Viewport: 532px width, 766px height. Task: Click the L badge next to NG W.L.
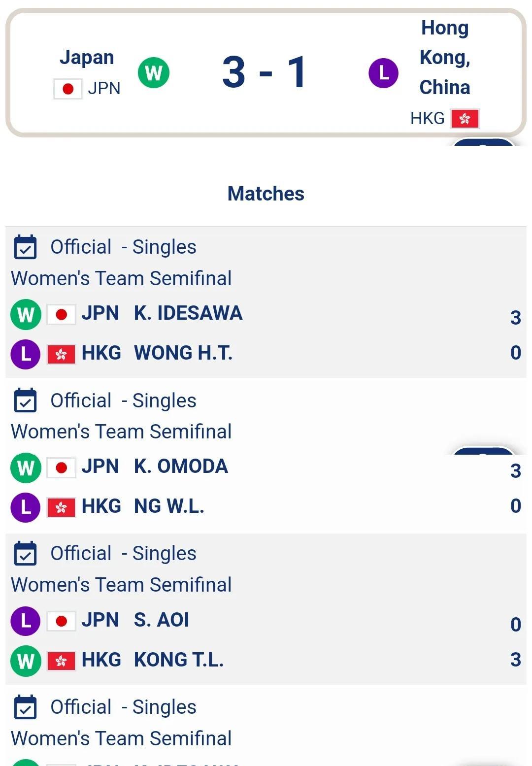[x=25, y=507]
